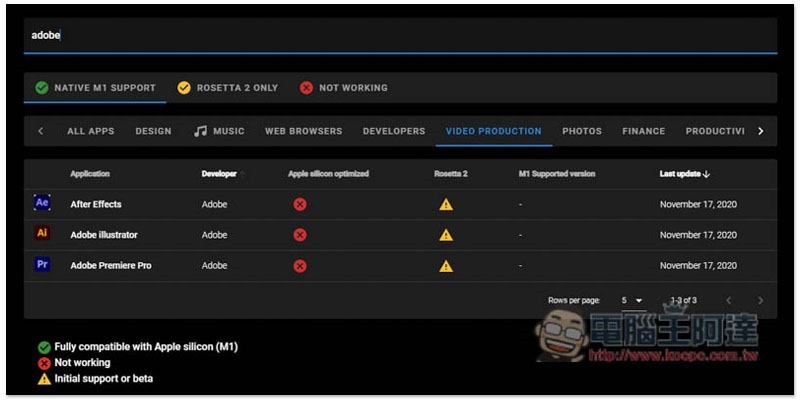
Task: Open the Rows per page dropdown
Action: [x=633, y=301]
